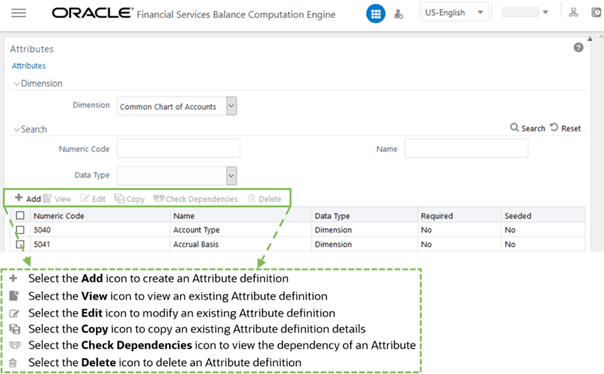604x374 pixels.
Task: Click numeric code 5040 cell
Action: point(42,230)
